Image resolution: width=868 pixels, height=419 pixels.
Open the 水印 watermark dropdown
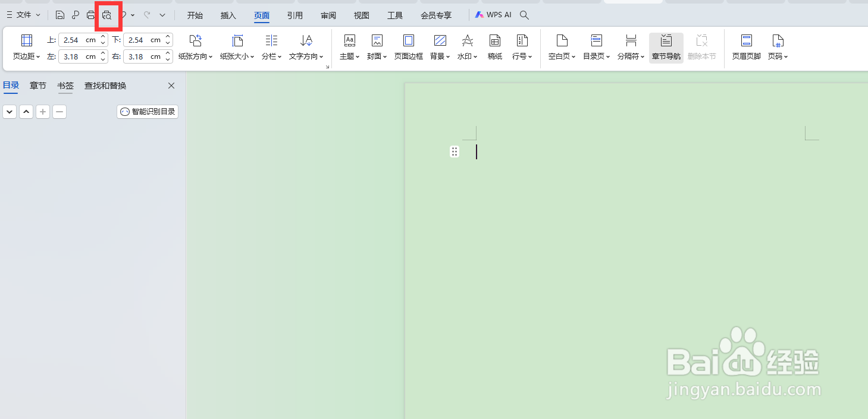468,48
